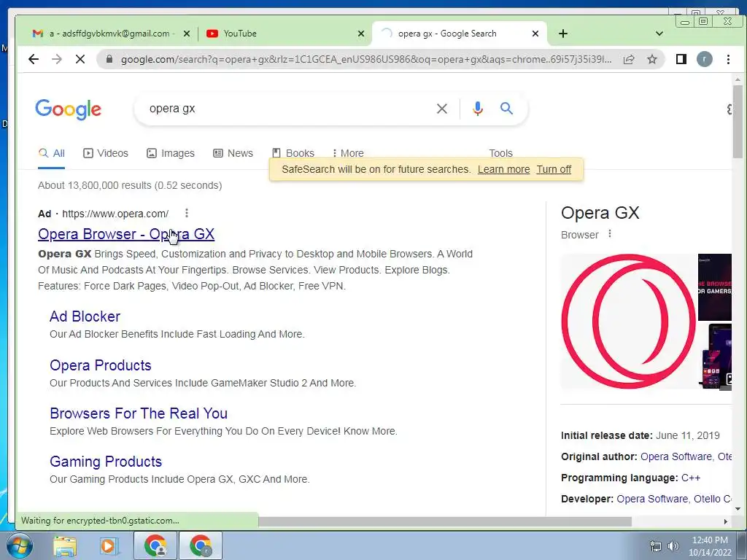
Task: Switch to Images results
Action: pyautogui.click(x=171, y=153)
